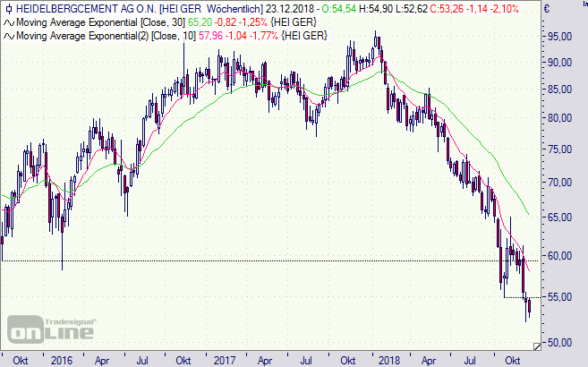
Task: Click the candlestick icon before HEIDELBERGCEMENT title
Action: pos(8,8)
